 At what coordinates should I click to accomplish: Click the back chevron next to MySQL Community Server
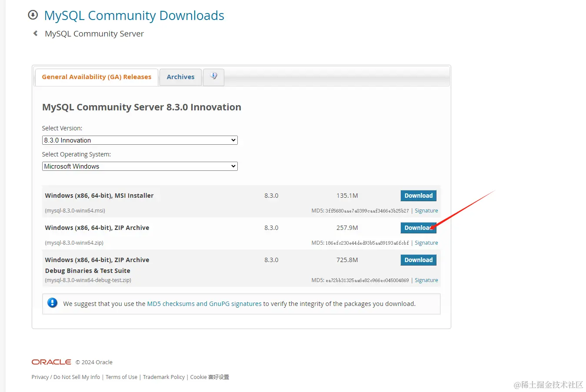[x=35, y=33]
